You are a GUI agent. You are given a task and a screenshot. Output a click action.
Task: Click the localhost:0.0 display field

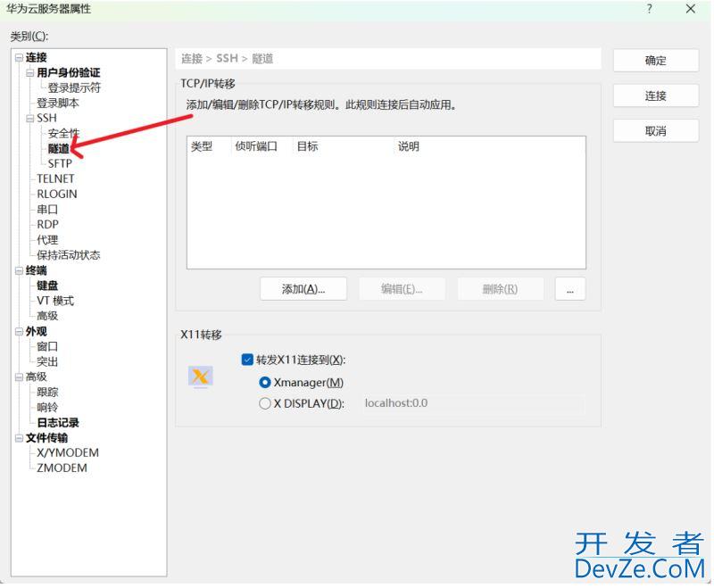tap(474, 403)
